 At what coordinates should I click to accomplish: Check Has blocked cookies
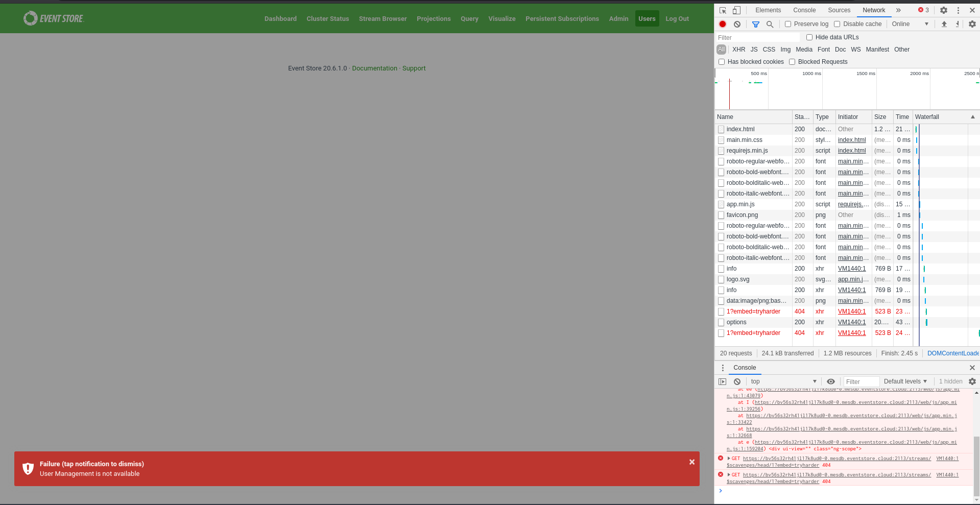point(722,62)
